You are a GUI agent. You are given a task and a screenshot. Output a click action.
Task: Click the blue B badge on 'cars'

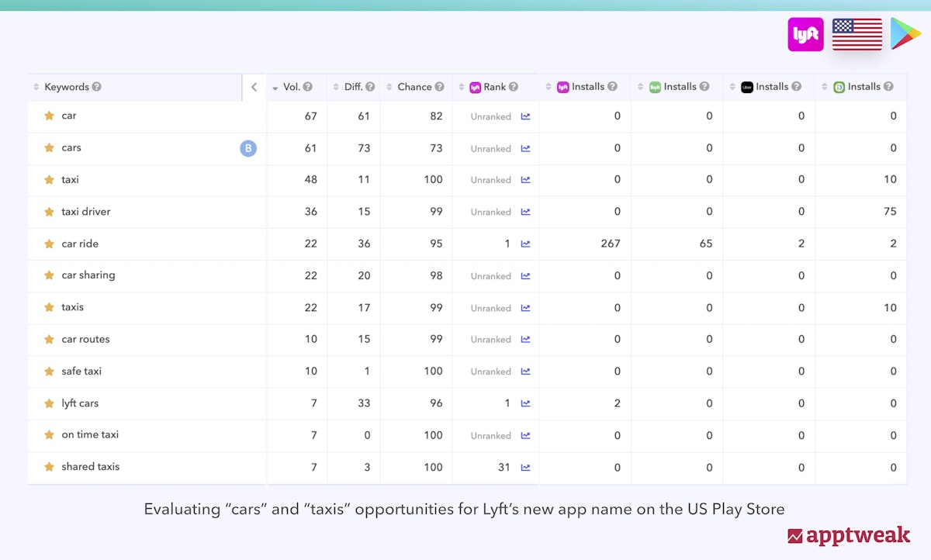click(x=247, y=148)
